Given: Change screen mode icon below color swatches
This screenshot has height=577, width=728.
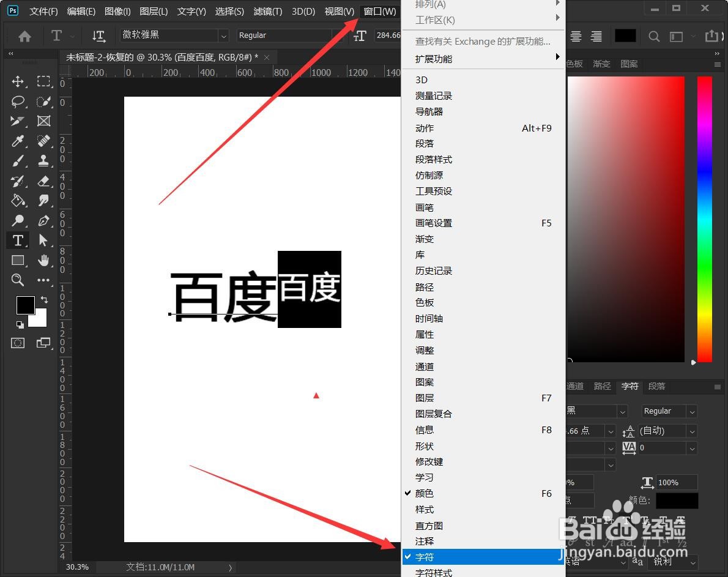Looking at the screenshot, I should tap(43, 343).
